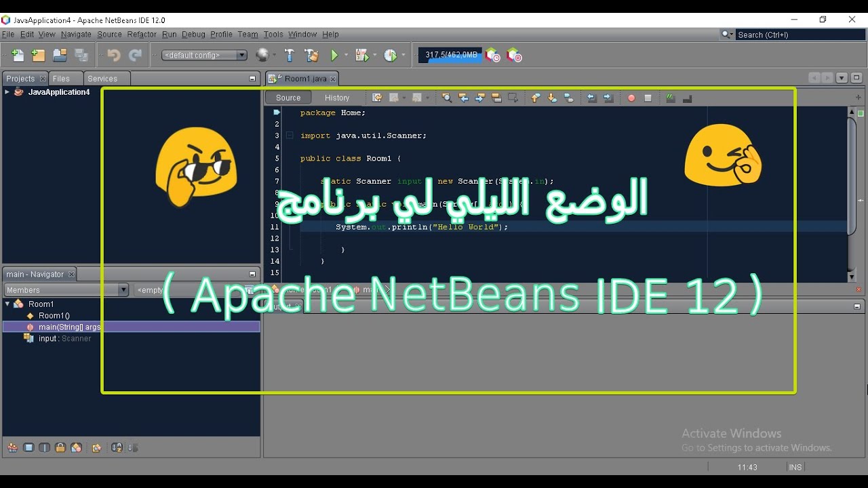The image size is (868, 488).
Task: Run the project with green play icon
Action: (x=334, y=56)
